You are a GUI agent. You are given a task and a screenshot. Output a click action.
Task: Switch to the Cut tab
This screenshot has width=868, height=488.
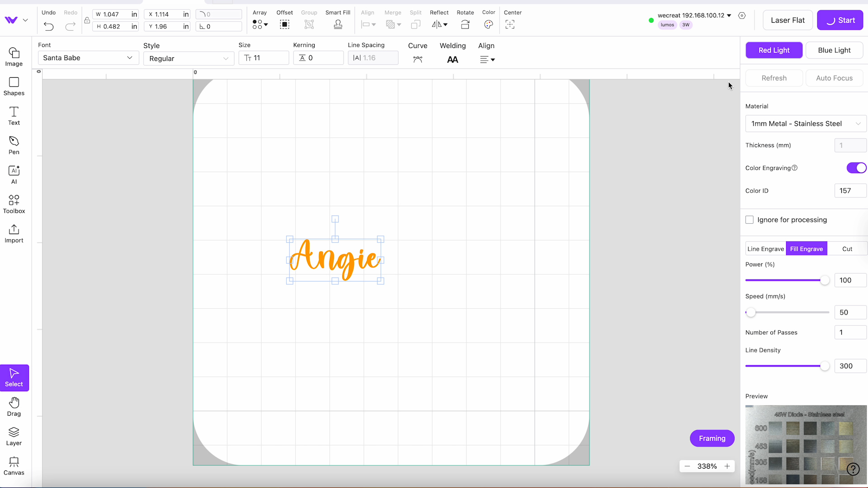pyautogui.click(x=847, y=249)
